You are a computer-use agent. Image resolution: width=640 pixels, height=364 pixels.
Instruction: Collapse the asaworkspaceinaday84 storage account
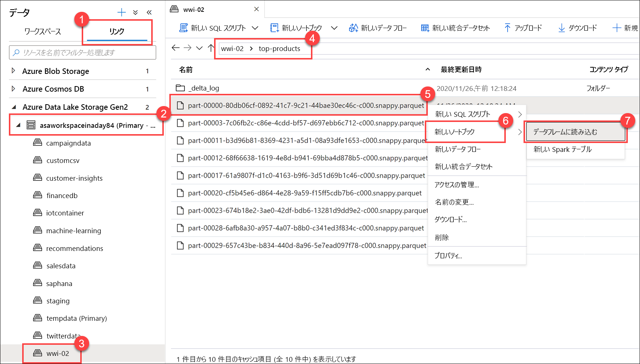tap(18, 125)
